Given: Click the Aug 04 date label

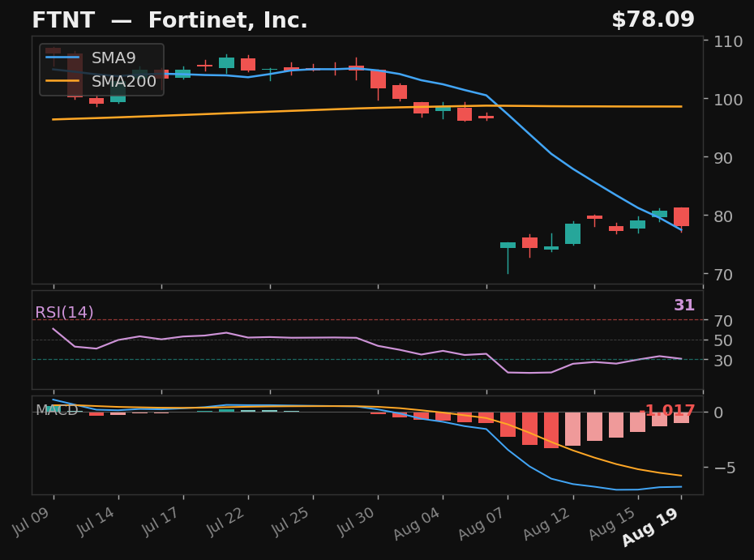Looking at the screenshot, I should 417,524.
